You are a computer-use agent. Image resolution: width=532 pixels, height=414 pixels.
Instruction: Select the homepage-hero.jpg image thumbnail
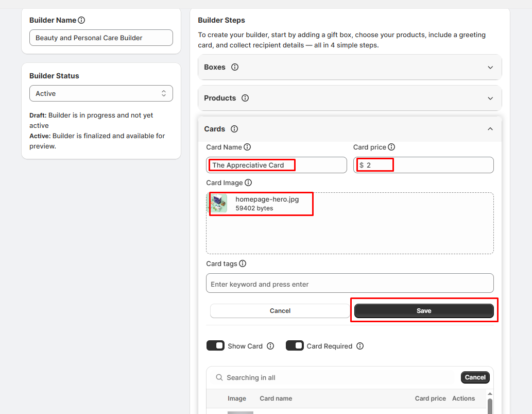219,204
